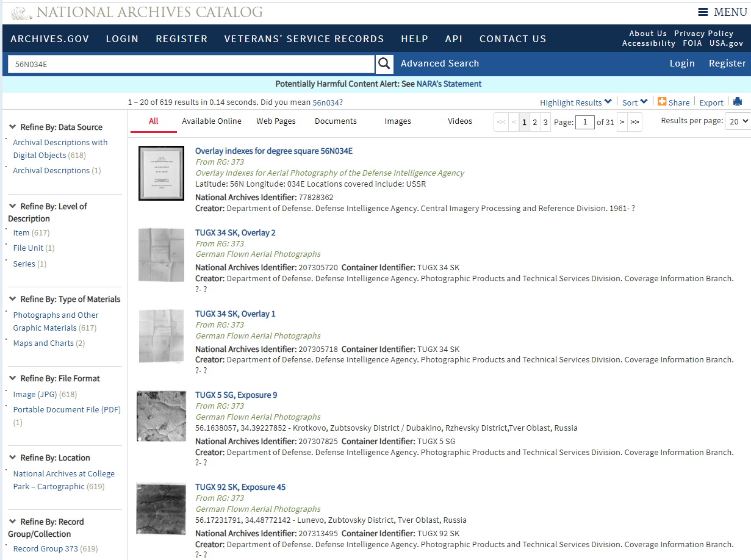Click the magnifier search icon button
The image size is (751, 560).
(x=384, y=63)
